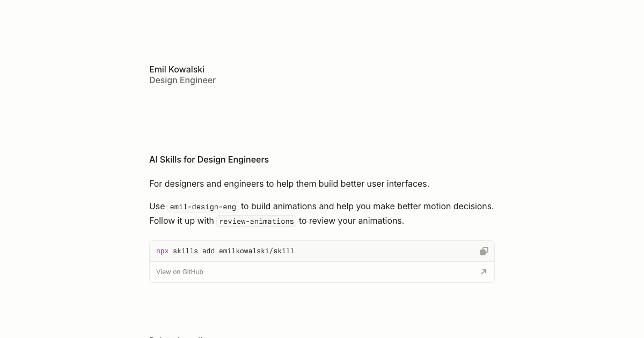The width and height of the screenshot is (644, 338).
Task: Click the purple npx keyword in code block
Action: click(162, 251)
